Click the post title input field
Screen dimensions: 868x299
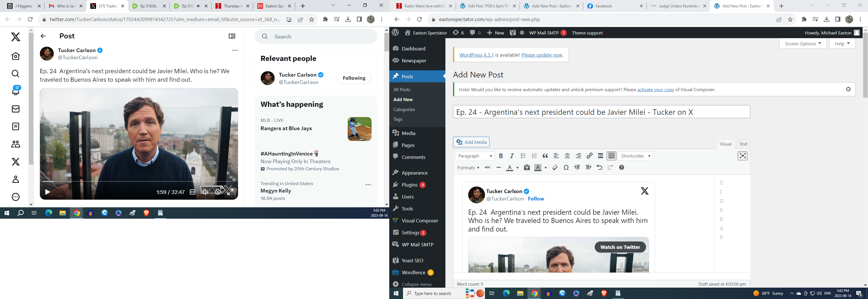pos(601,112)
